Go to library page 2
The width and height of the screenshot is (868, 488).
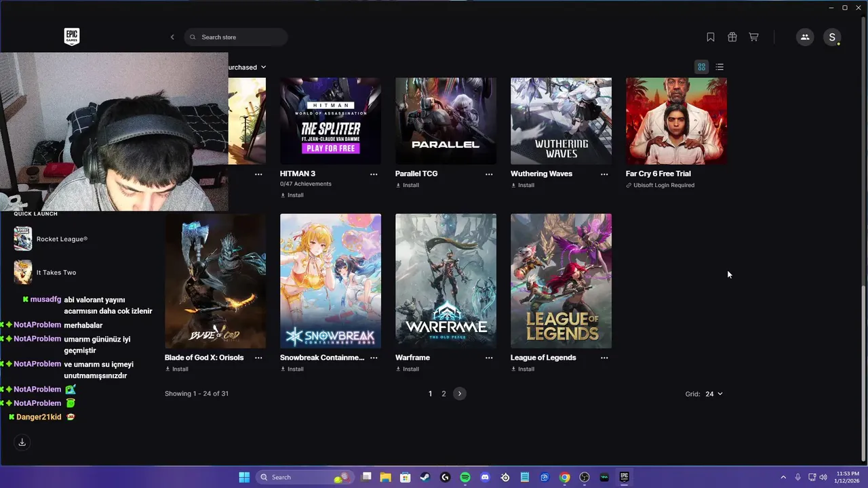444,394
